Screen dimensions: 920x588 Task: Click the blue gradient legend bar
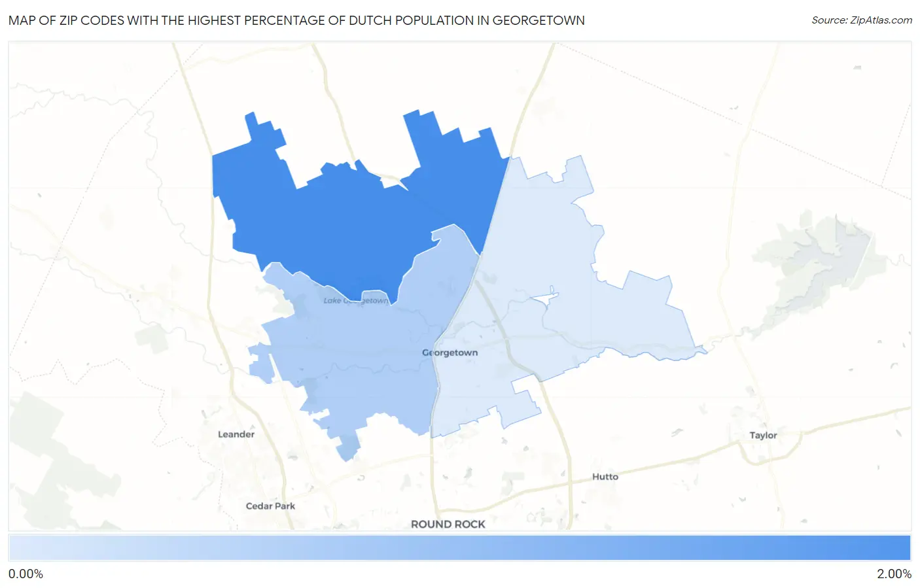pyautogui.click(x=459, y=547)
